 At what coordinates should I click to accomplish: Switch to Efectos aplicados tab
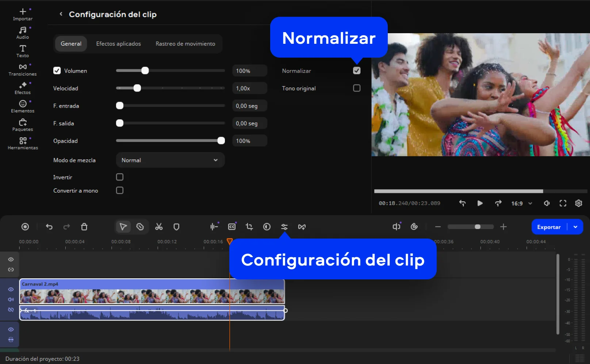pos(118,44)
